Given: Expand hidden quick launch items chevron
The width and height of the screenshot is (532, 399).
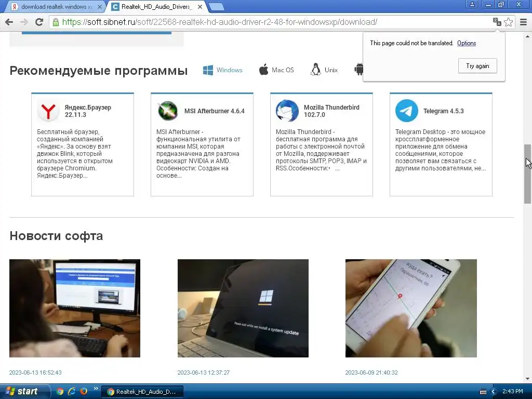Looking at the screenshot, I should 96,389.
